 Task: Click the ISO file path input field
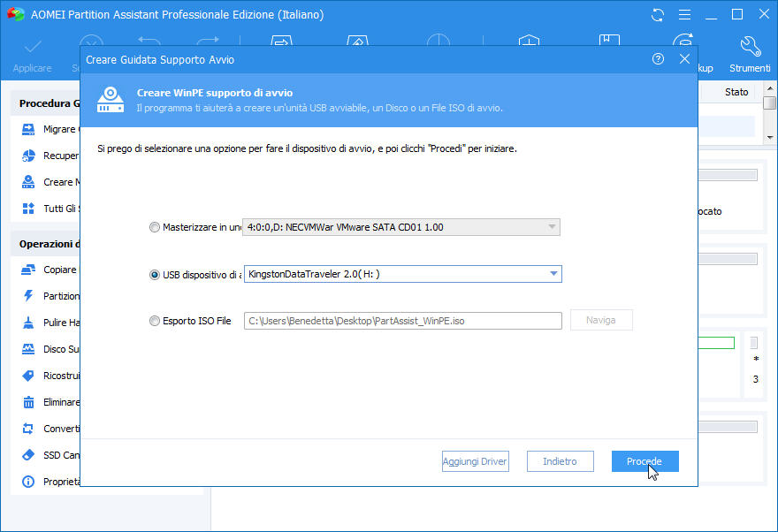[403, 321]
